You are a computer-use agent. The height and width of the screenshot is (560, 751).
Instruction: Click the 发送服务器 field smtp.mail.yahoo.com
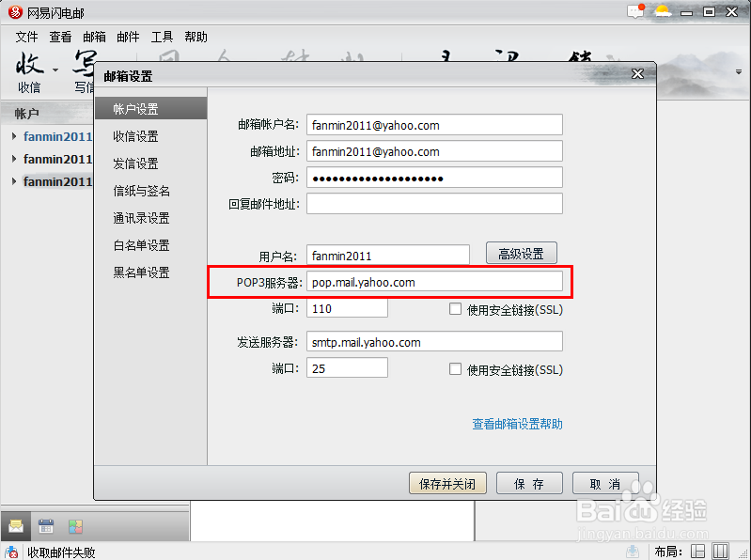point(434,342)
